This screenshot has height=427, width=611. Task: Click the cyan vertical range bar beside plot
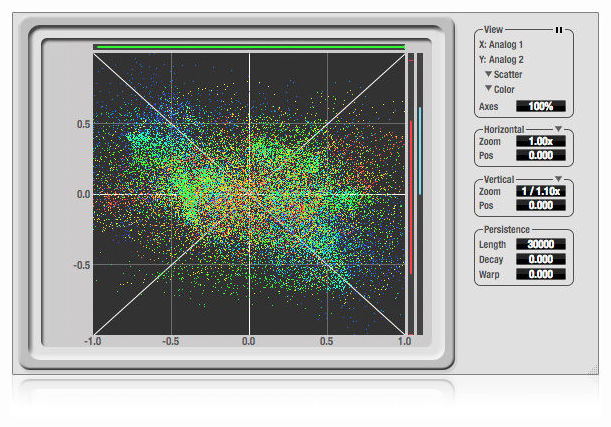tap(420, 150)
